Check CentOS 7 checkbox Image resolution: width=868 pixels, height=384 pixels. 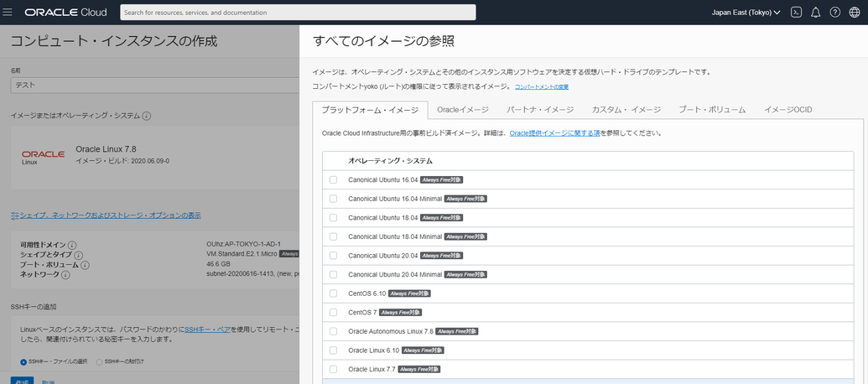(x=333, y=312)
